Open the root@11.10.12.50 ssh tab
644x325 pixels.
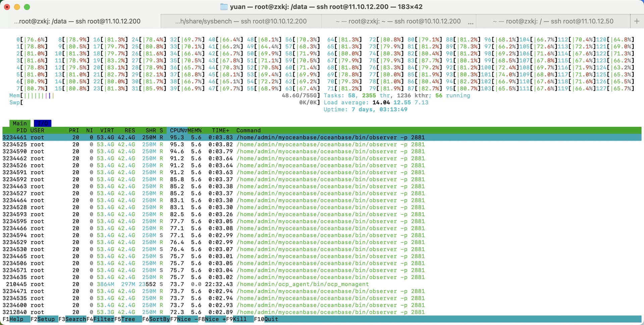tap(553, 21)
